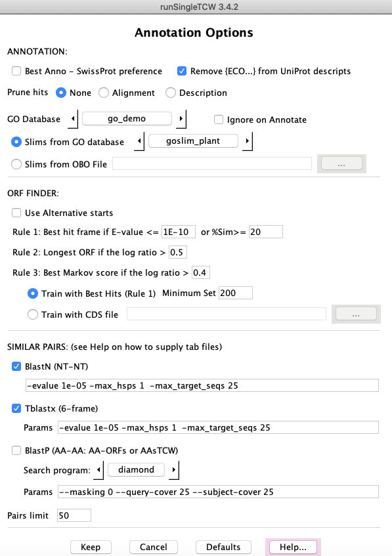
Task: Open the Help dialog
Action: pyautogui.click(x=293, y=547)
